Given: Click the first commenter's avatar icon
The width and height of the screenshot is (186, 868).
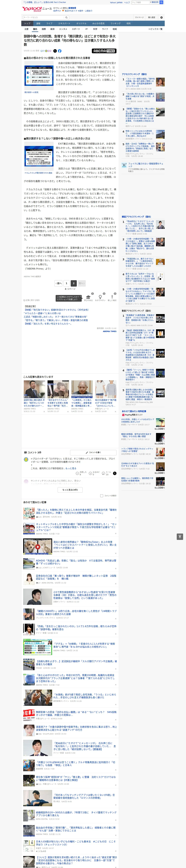Looking at the screenshot, I should point(26,459).
